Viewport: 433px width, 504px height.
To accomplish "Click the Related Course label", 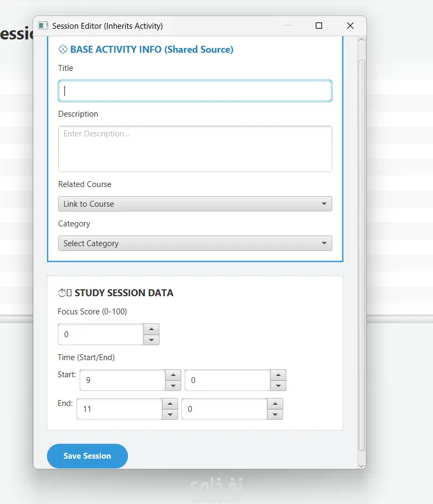I will tap(85, 184).
